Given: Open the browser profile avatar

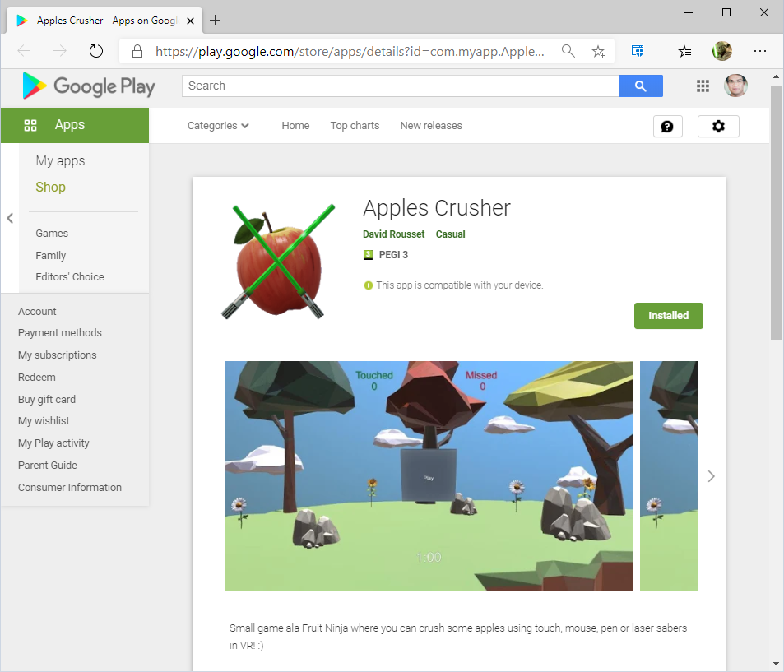Looking at the screenshot, I should tap(721, 51).
